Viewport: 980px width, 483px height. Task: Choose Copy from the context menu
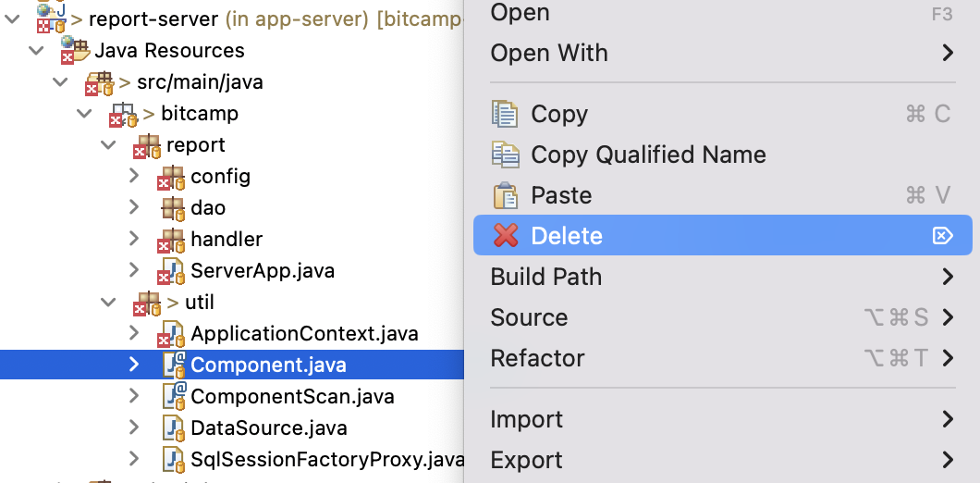point(722,114)
